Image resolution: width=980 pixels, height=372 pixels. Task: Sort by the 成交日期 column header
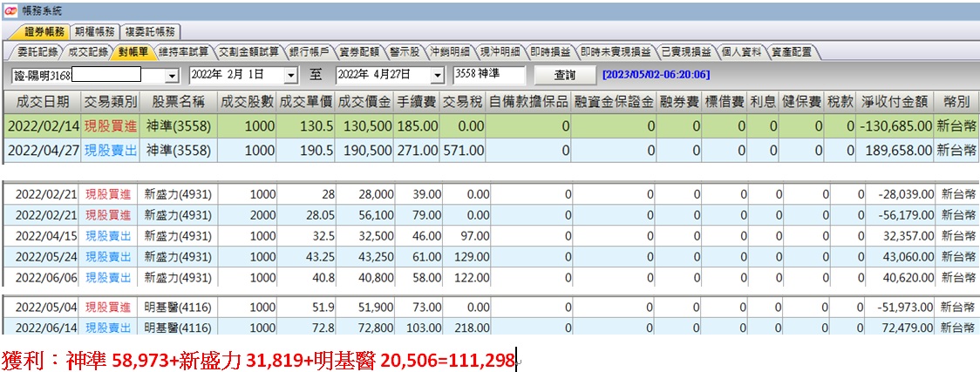(x=43, y=102)
